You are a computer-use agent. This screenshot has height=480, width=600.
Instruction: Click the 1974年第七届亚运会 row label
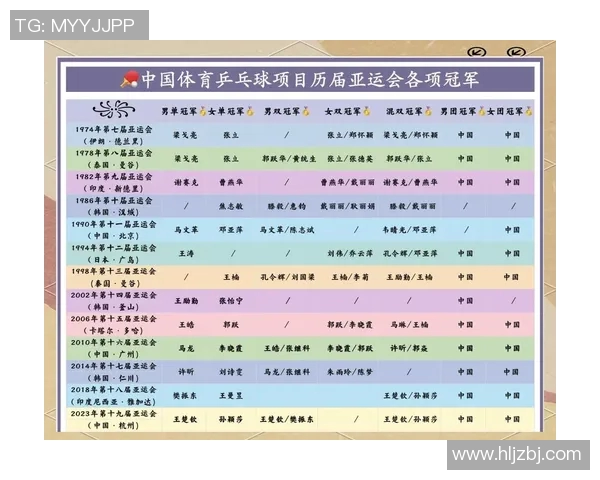tap(114, 129)
